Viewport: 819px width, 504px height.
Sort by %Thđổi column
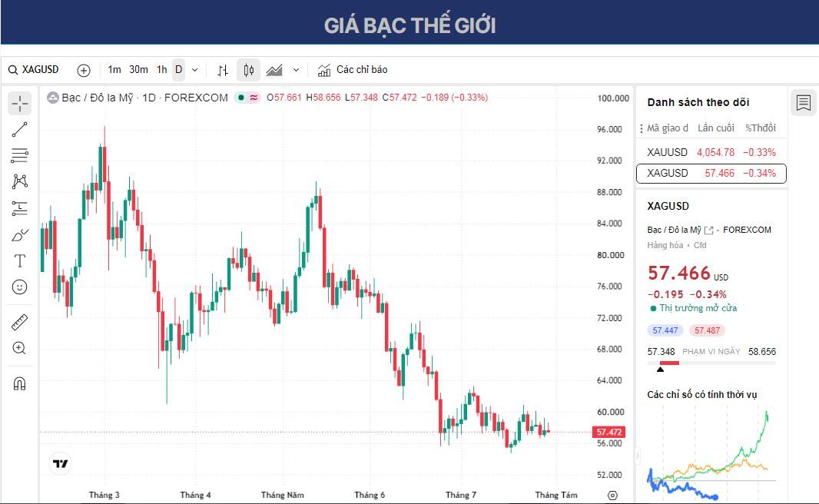click(x=761, y=128)
